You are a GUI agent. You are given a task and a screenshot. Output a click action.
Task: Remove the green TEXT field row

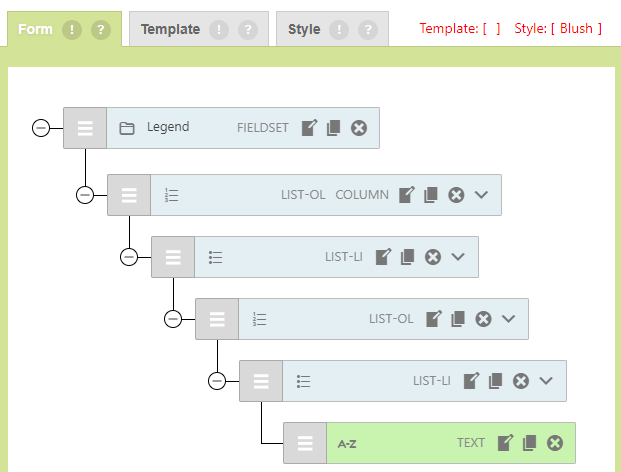point(555,443)
